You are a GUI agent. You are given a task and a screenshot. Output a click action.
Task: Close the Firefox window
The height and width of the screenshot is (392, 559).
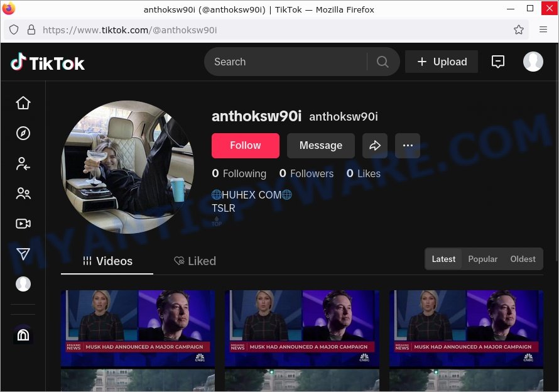[x=549, y=8]
